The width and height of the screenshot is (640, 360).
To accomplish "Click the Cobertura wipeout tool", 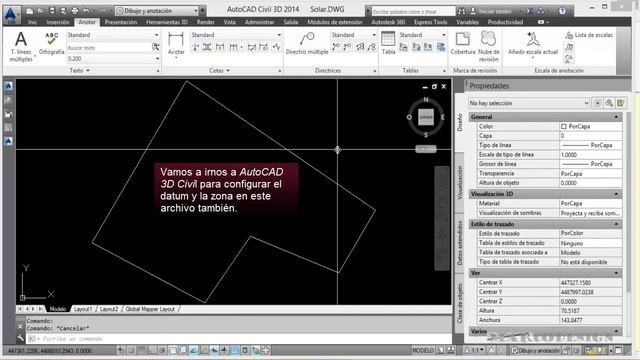I will coord(463,43).
